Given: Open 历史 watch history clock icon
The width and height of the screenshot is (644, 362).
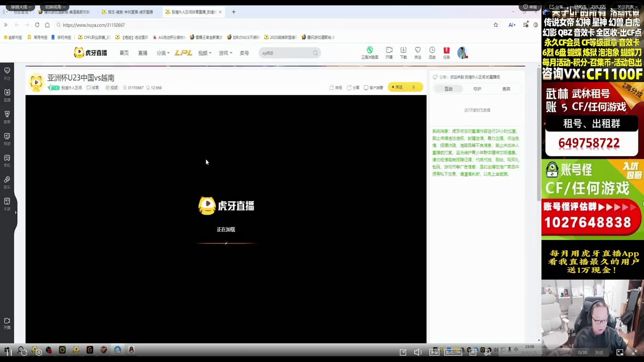Looking at the screenshot, I should point(432,50).
